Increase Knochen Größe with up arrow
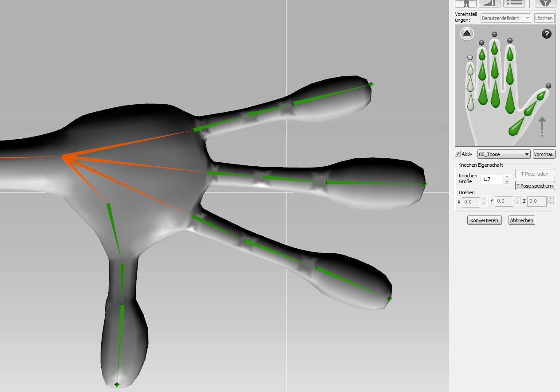560x392 pixels. (507, 177)
